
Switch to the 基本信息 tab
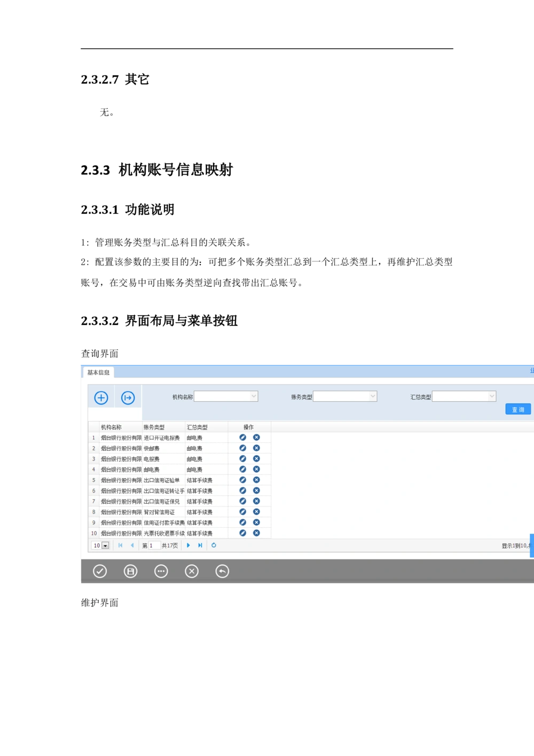click(98, 372)
